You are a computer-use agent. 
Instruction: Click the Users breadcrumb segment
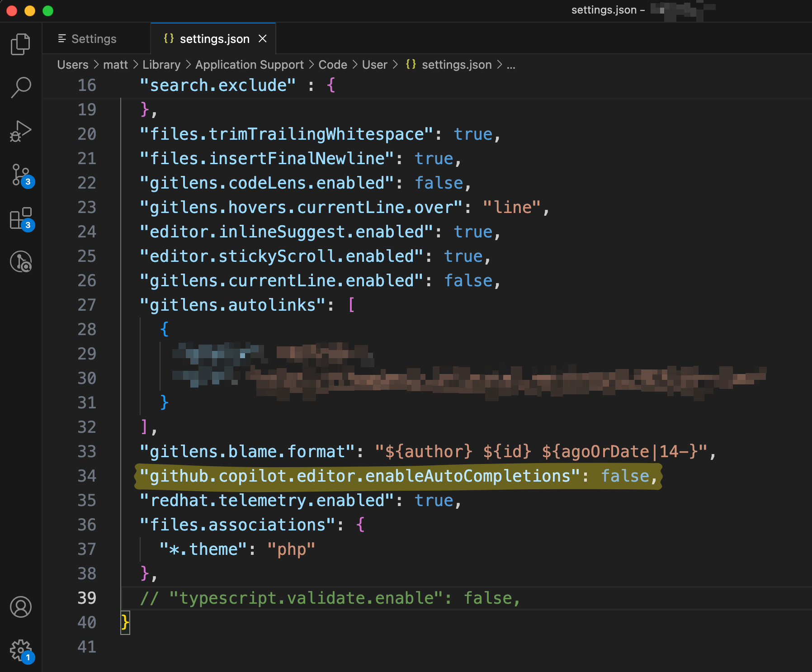tap(73, 65)
